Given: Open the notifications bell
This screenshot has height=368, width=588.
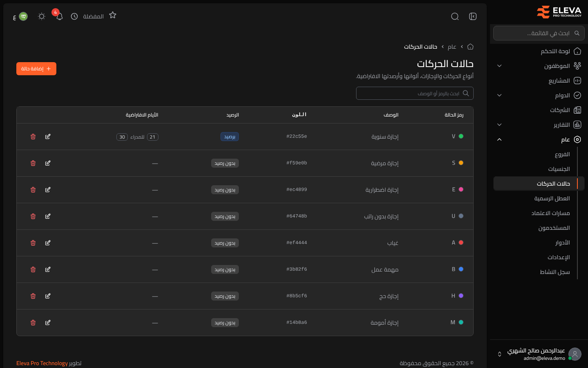Looking at the screenshot, I should click(59, 16).
